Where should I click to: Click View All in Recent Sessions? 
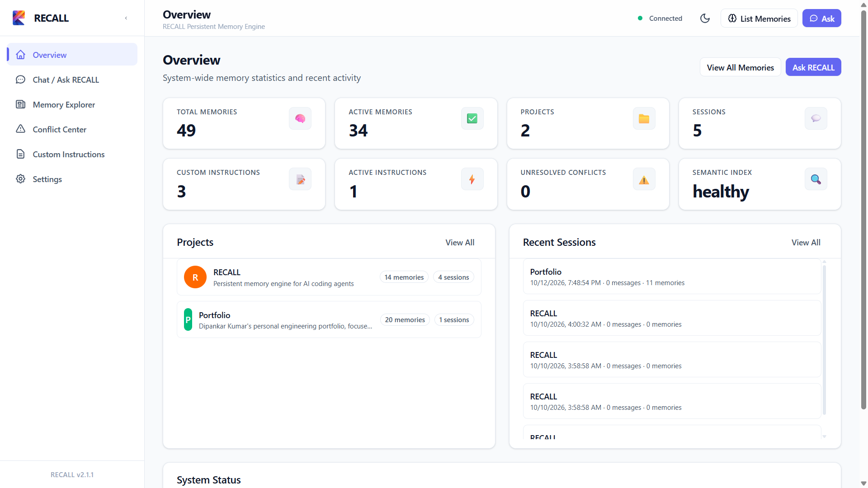(x=806, y=243)
